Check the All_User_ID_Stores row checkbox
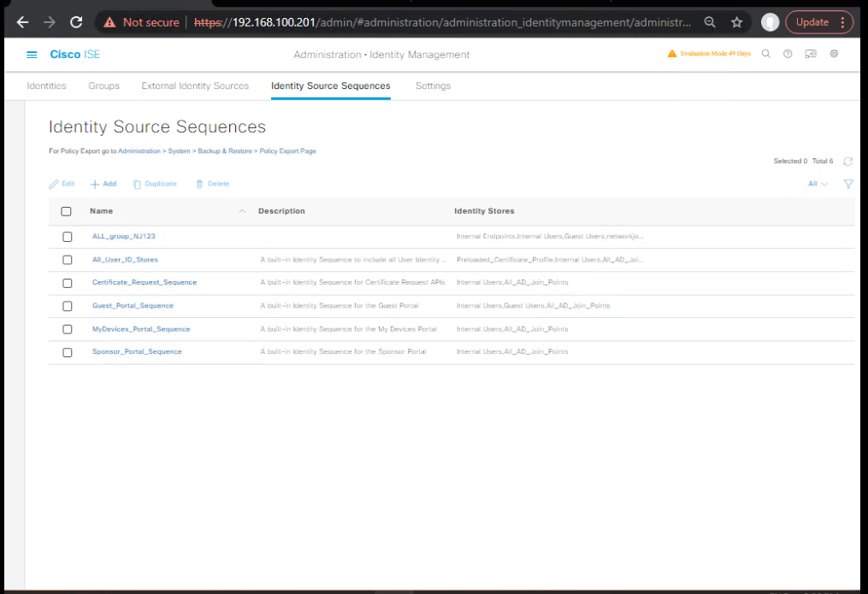This screenshot has width=868, height=594. click(67, 260)
